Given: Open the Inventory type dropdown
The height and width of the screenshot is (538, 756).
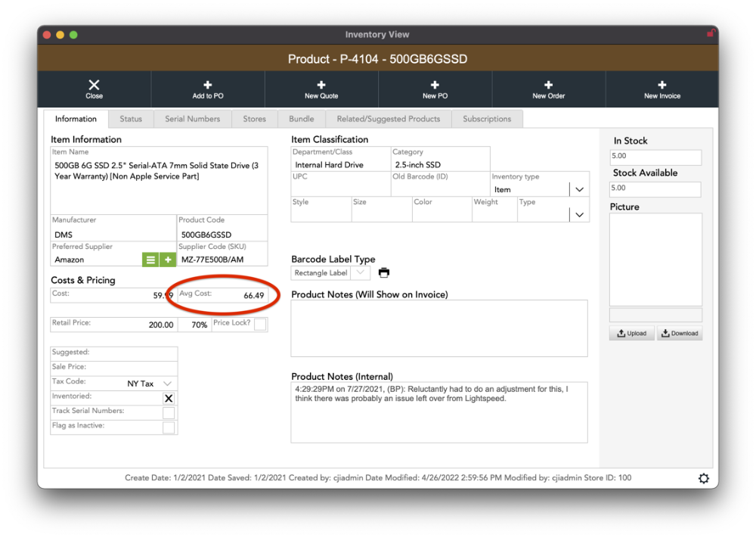Looking at the screenshot, I should pos(579,190).
